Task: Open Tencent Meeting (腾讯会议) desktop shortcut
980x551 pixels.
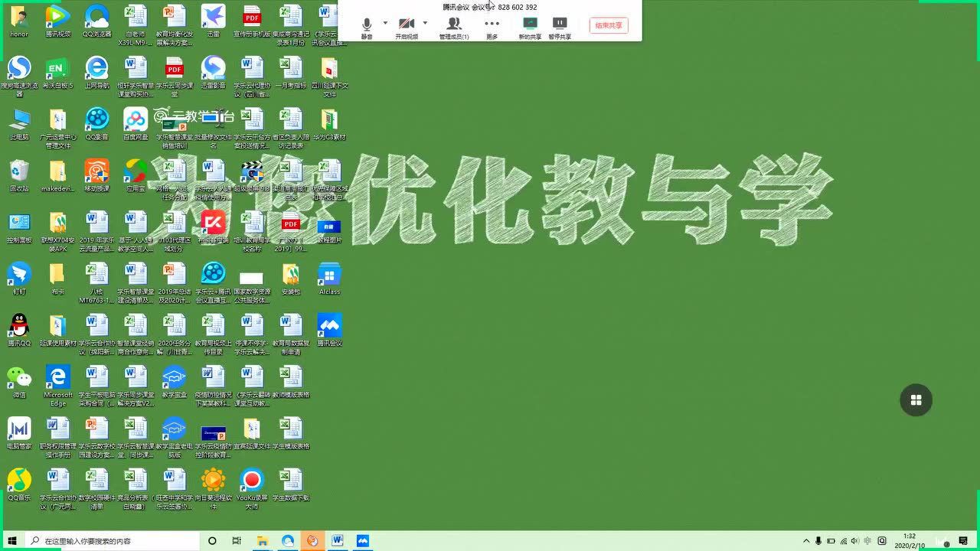Action: 329,330
